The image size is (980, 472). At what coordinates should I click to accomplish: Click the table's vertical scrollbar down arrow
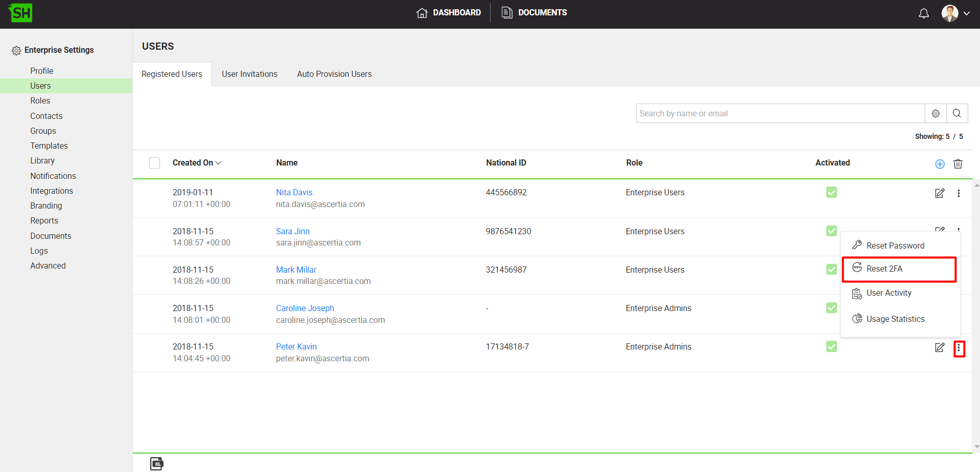[976, 446]
